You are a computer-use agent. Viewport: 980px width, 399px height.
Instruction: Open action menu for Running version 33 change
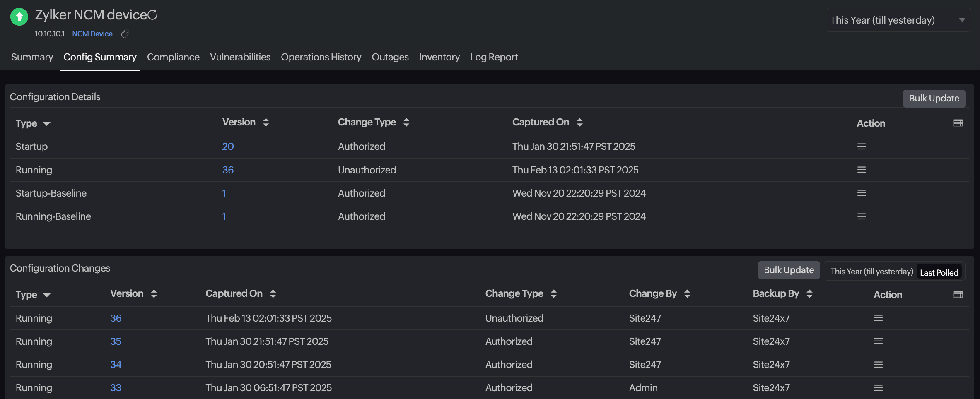pos(879,387)
